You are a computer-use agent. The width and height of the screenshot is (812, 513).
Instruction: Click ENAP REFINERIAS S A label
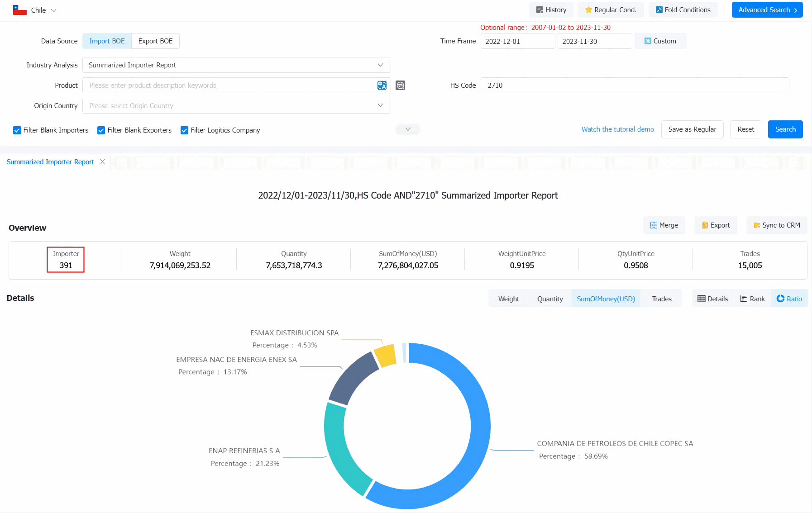(244, 451)
